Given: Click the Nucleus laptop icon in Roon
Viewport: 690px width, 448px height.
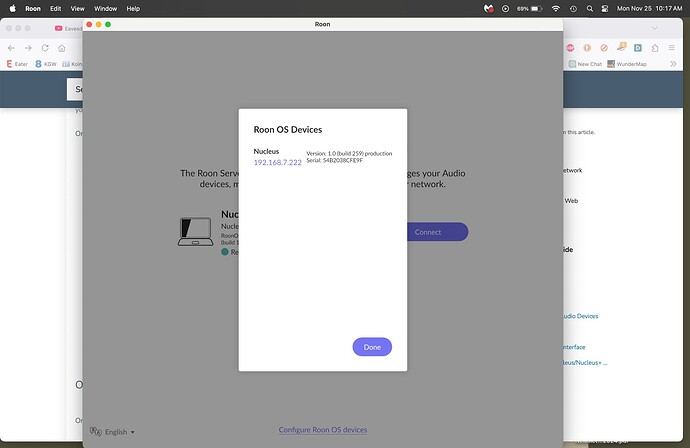Looking at the screenshot, I should tap(196, 231).
